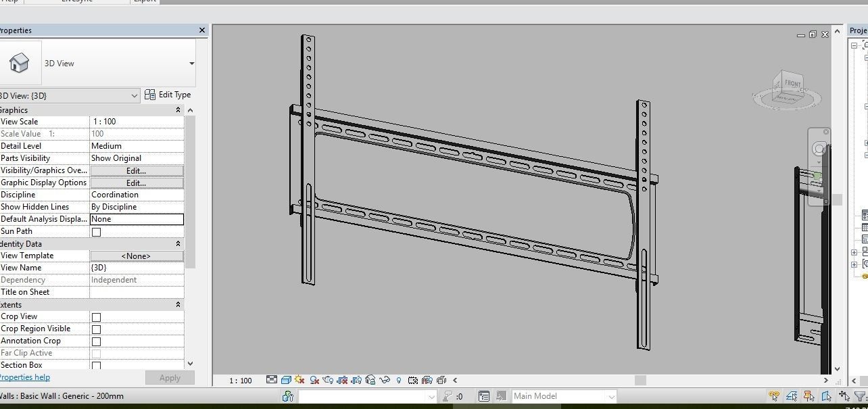The image size is (868, 409).
Task: Switch to the Export ribbon tab
Action: coord(145,2)
